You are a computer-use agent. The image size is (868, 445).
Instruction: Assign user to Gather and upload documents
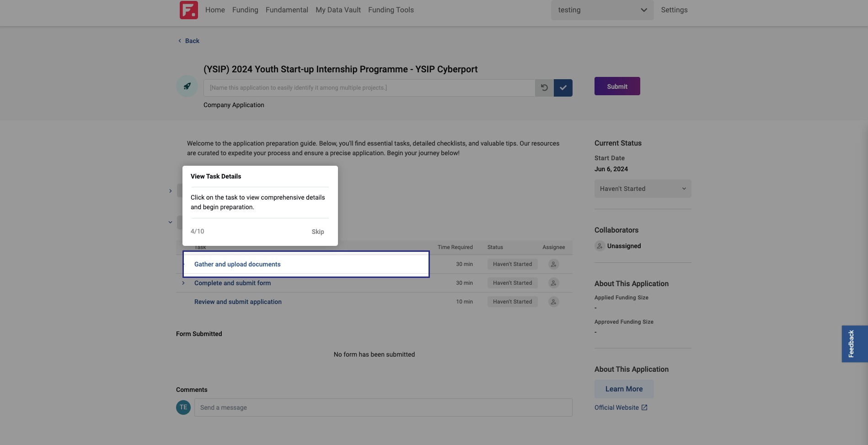pyautogui.click(x=553, y=264)
